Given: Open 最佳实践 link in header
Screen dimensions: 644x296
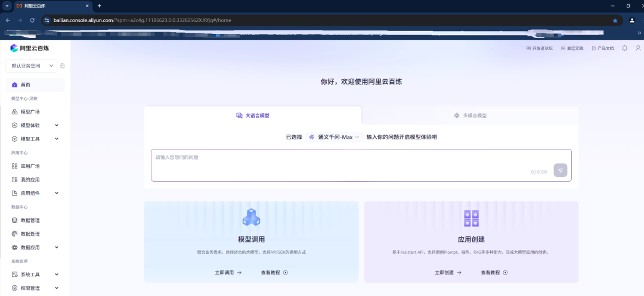Looking at the screenshot, I should pos(572,48).
